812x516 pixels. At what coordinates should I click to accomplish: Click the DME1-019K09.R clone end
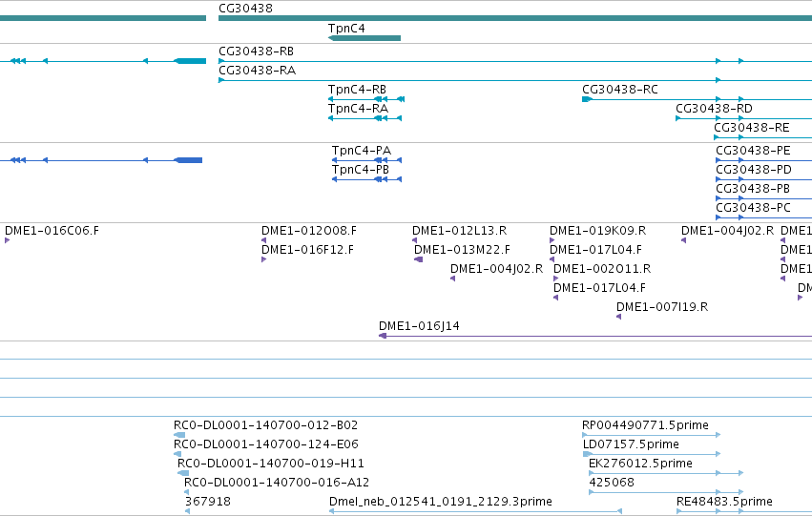(552, 240)
